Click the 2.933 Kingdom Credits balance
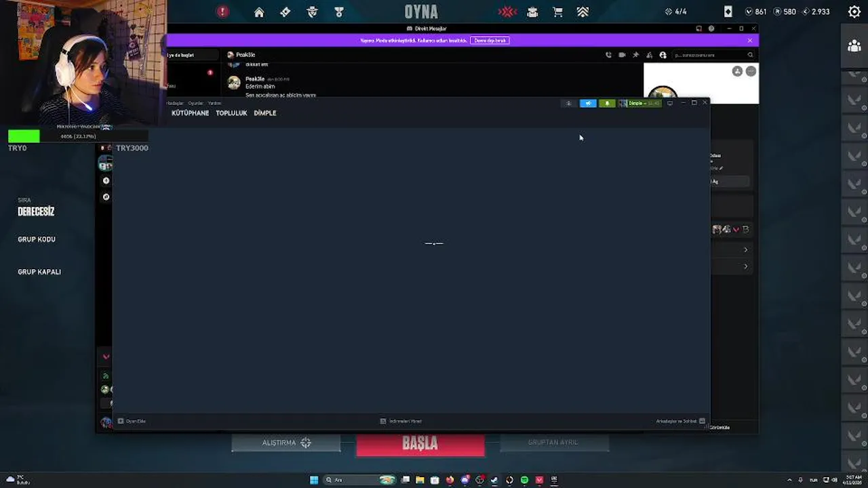The height and width of the screenshot is (488, 868). pos(816,12)
